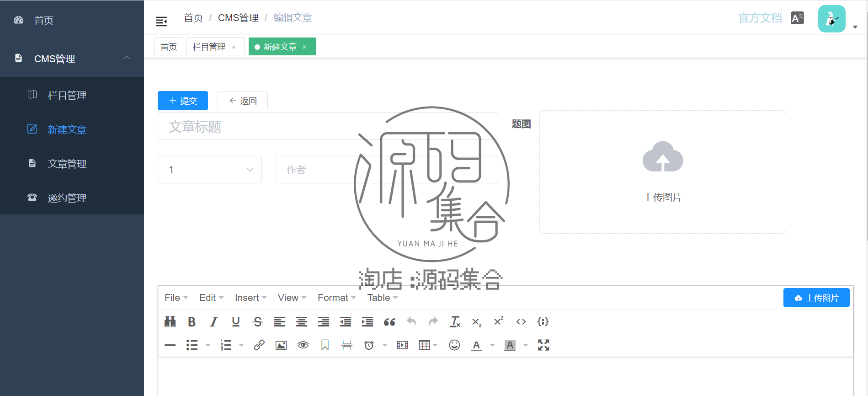Insert bookmark anchor
This screenshot has height=396, width=868.
click(325, 345)
